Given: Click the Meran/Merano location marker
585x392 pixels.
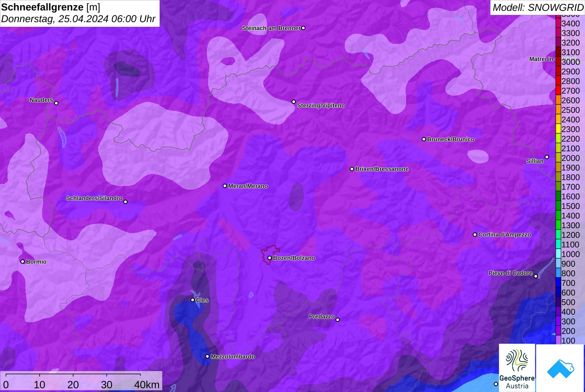Looking at the screenshot, I should coord(225,186).
